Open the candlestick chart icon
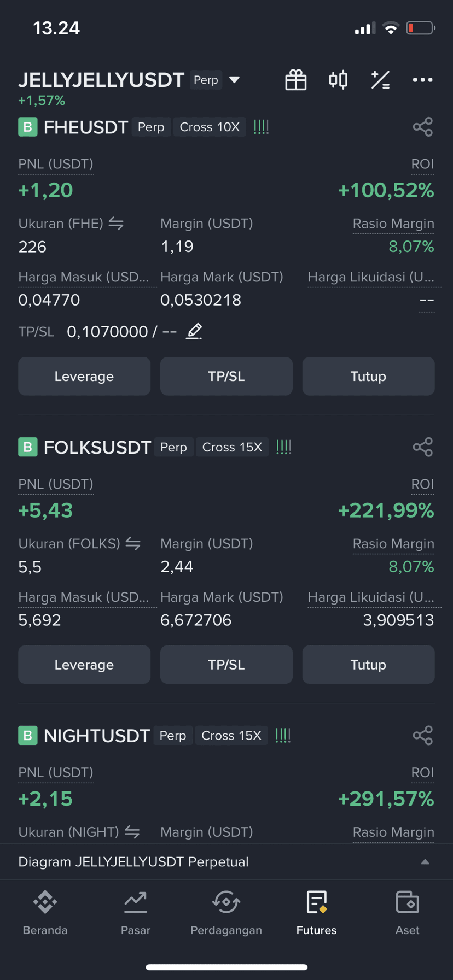This screenshot has width=453, height=980. tap(338, 80)
